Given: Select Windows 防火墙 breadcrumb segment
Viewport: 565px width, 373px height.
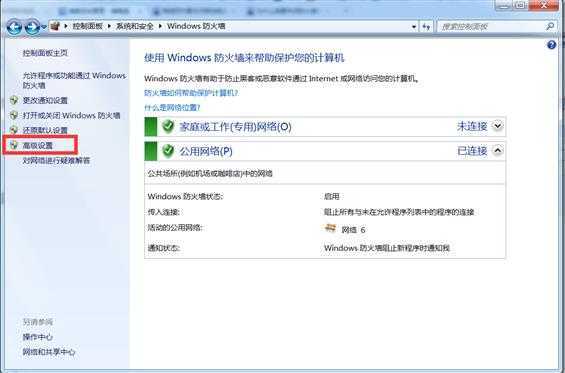Looking at the screenshot, I should (196, 26).
